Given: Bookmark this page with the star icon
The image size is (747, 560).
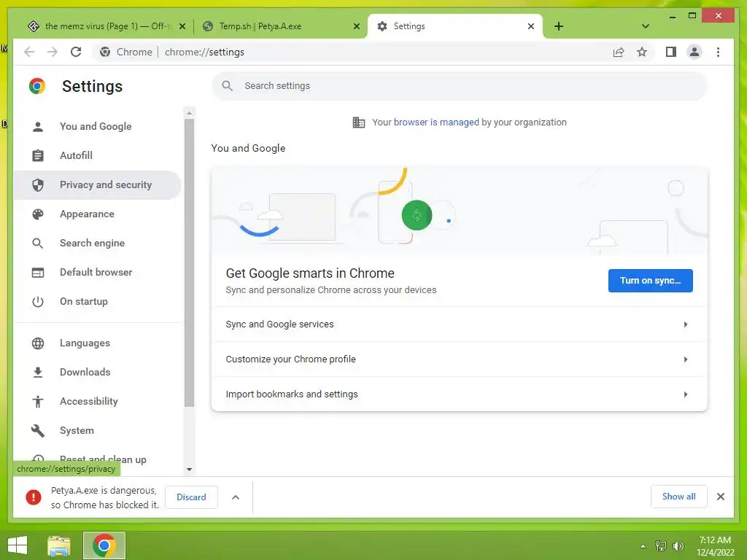Looking at the screenshot, I should (642, 52).
